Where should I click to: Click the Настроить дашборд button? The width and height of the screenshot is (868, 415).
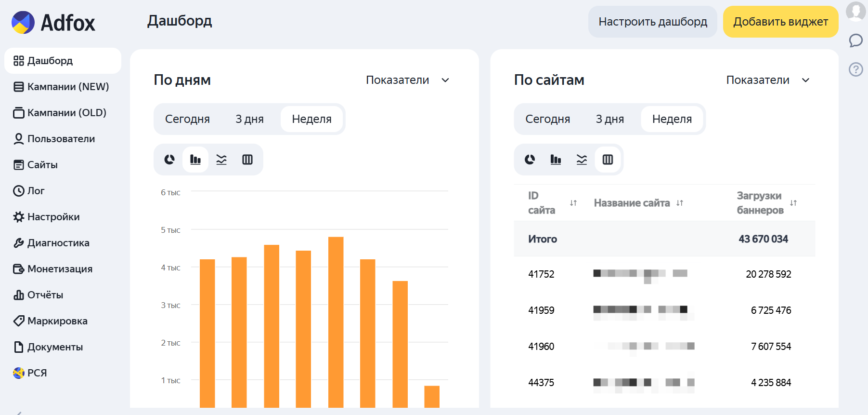pyautogui.click(x=652, y=22)
